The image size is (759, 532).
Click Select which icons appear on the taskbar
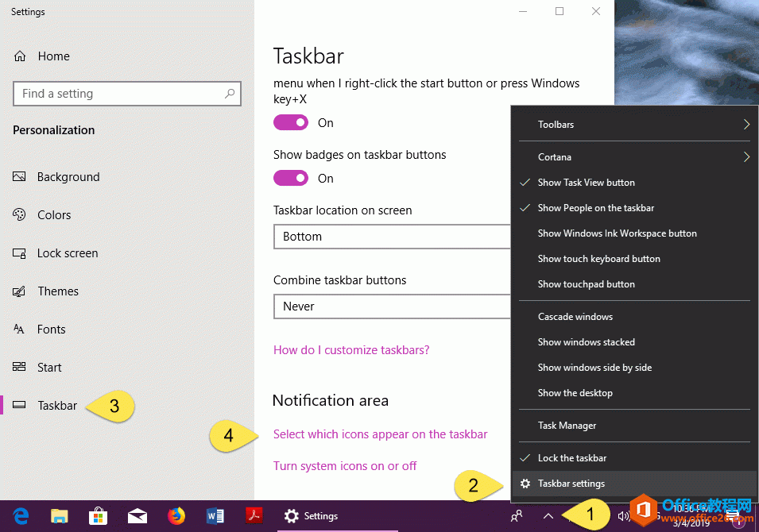click(x=380, y=434)
